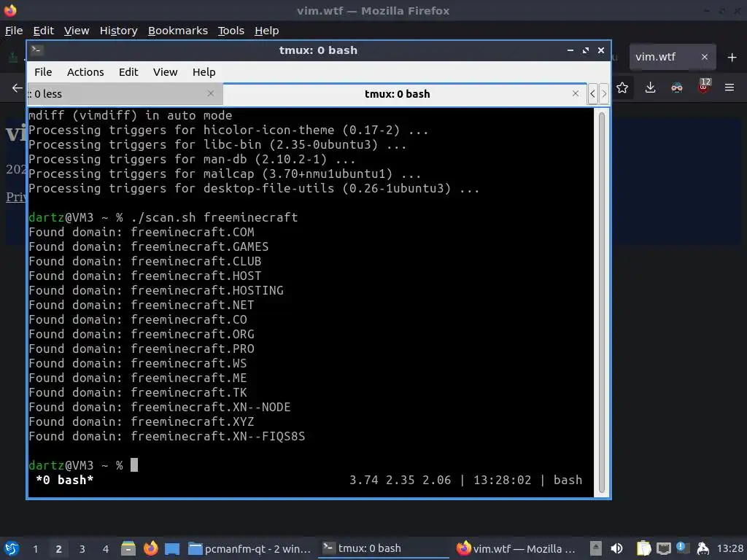Click the 'freeminecraft.HOSTING' result line
747x560 pixels.
coord(156,290)
